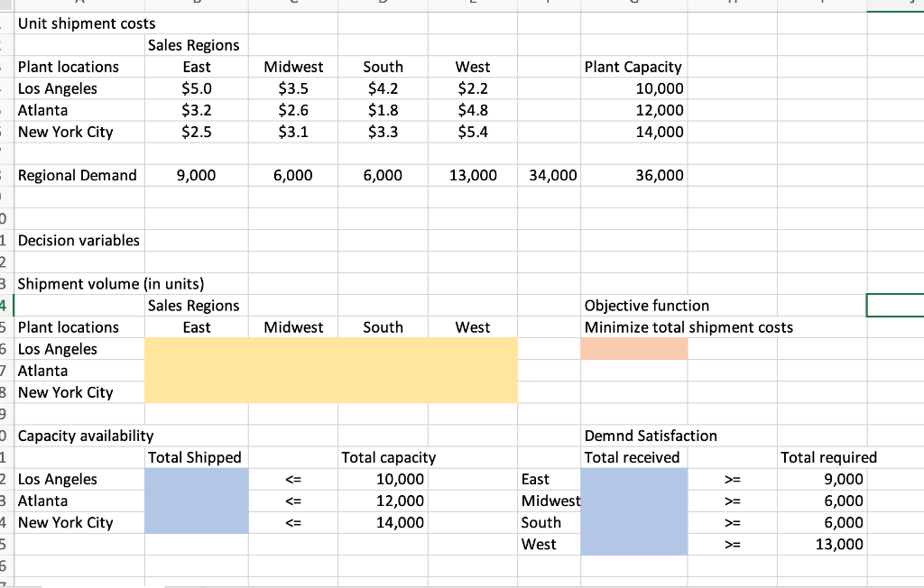The height and width of the screenshot is (588, 924).
Task: Click the New York City Midwest cost $3.1
Action: pos(293,133)
